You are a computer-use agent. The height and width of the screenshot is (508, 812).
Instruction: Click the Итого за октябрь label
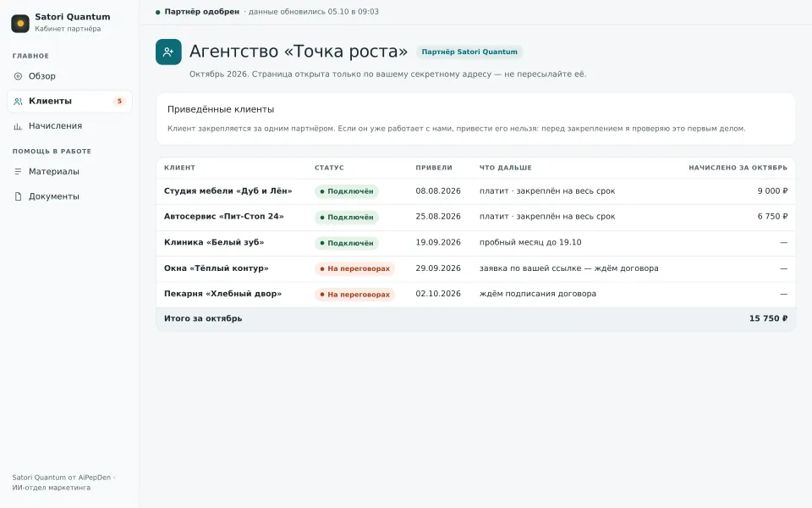[203, 318]
